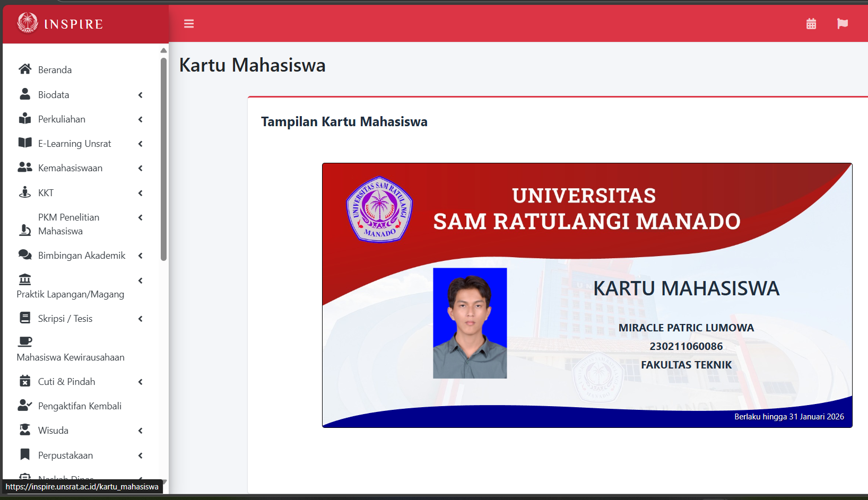Viewport: 868px width, 500px height.
Task: Expand the Biodata submenu chevron
Action: point(141,95)
